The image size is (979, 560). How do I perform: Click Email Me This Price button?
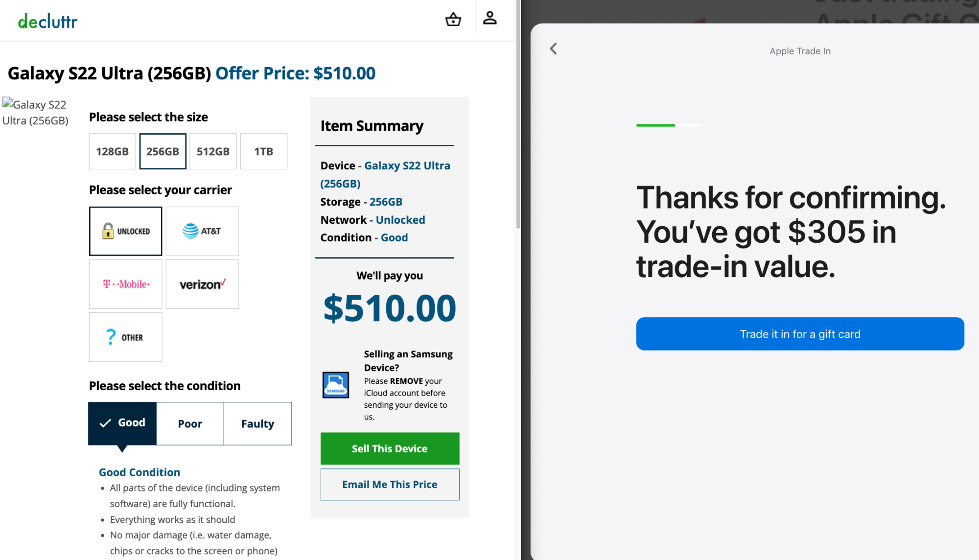[390, 485]
